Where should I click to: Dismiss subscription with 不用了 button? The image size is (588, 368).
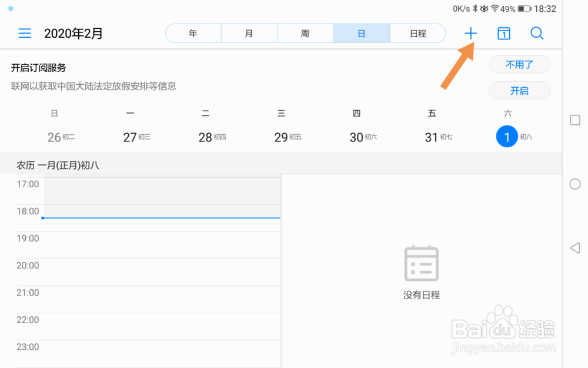click(x=519, y=65)
